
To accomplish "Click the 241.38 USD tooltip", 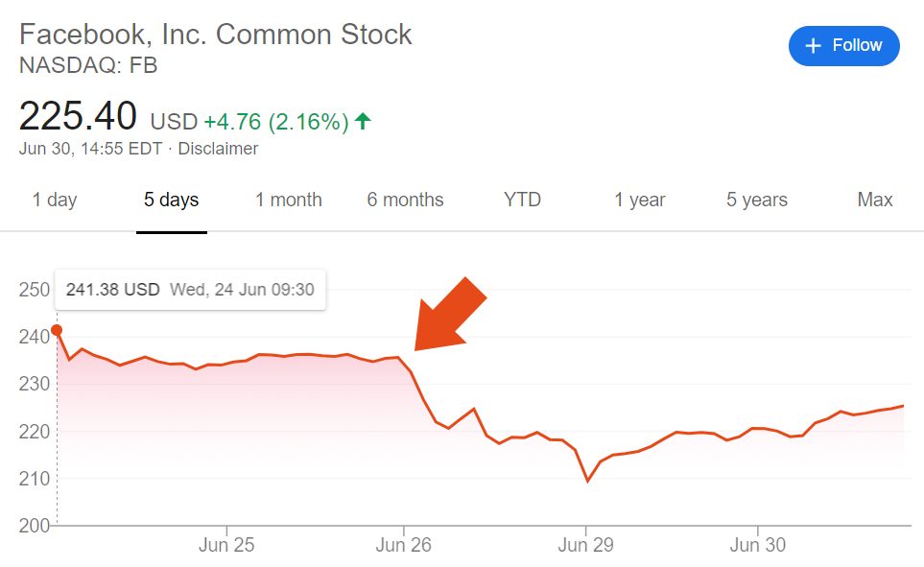I will pos(190,289).
